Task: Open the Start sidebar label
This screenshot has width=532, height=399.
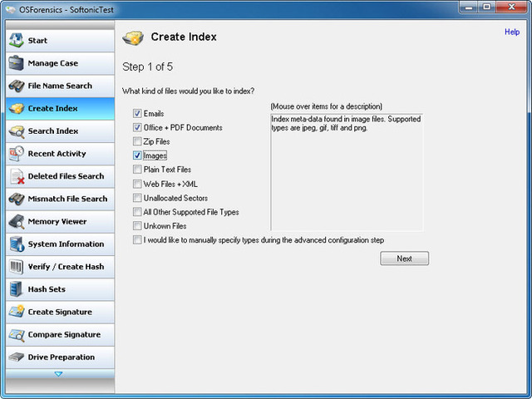Action: point(37,41)
